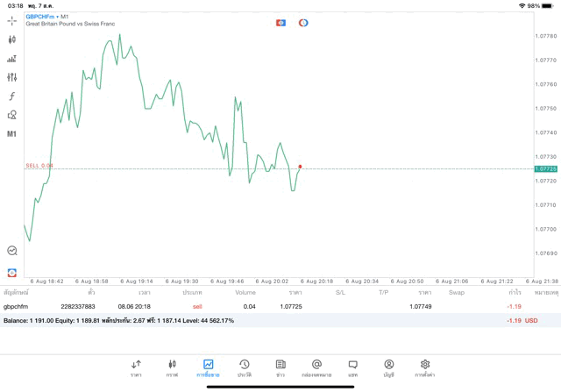561x392 pixels.
Task: Select the gbpchfm sell position row
Action: (263, 307)
